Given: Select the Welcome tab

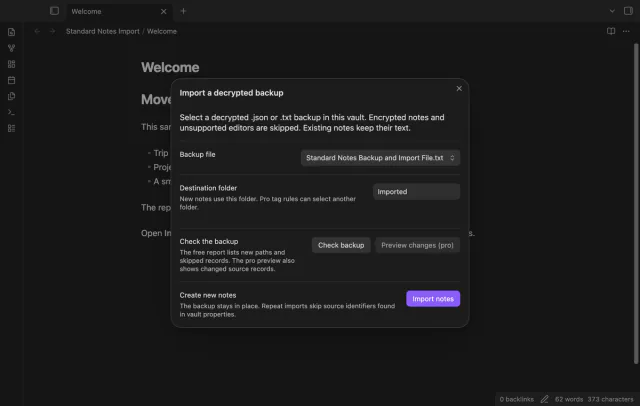Looking at the screenshot, I should pyautogui.click(x=118, y=11).
